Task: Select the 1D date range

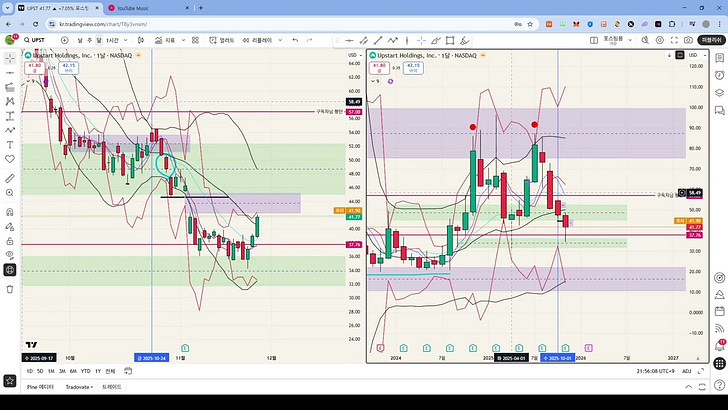Action: [x=29, y=371]
